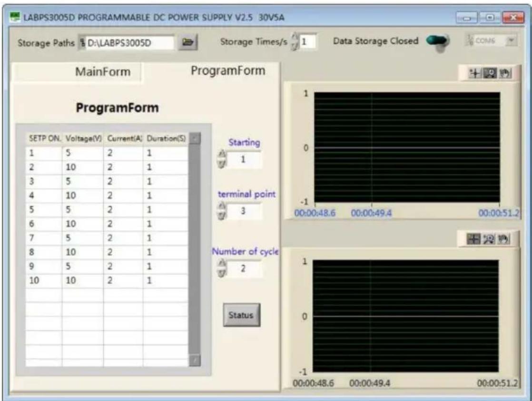Click the upper graph plot area
The width and height of the screenshot is (532, 401).
[x=407, y=147]
